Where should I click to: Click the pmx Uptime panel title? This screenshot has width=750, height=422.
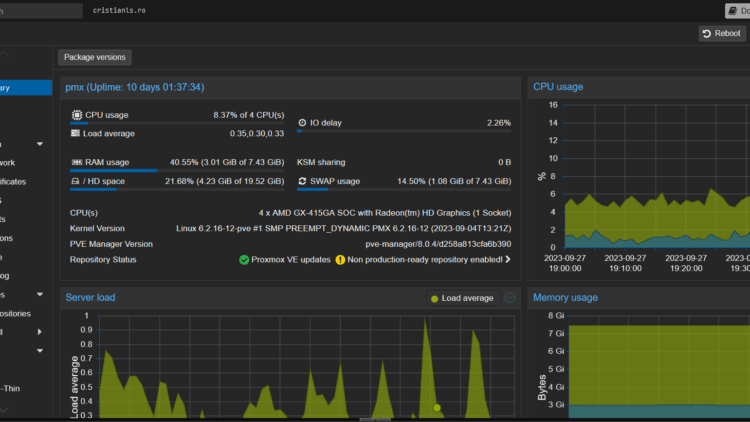135,87
